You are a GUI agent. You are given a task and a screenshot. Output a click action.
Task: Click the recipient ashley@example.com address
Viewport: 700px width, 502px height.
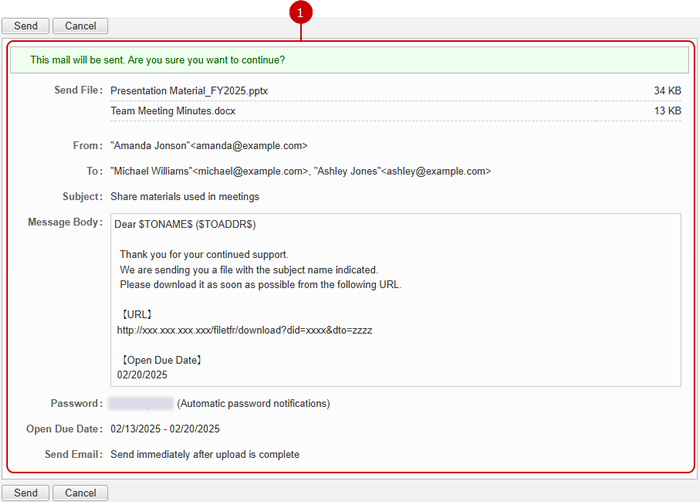click(x=436, y=171)
